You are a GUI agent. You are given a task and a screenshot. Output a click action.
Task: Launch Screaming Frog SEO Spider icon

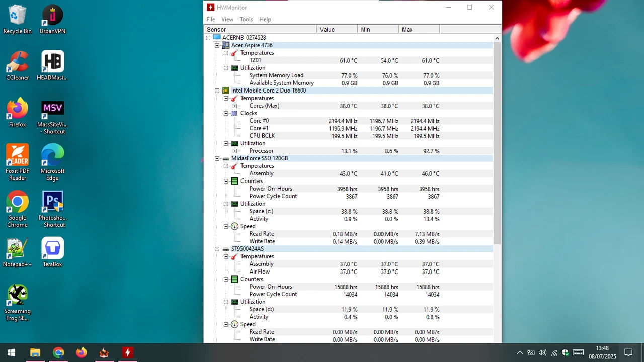coord(17,303)
